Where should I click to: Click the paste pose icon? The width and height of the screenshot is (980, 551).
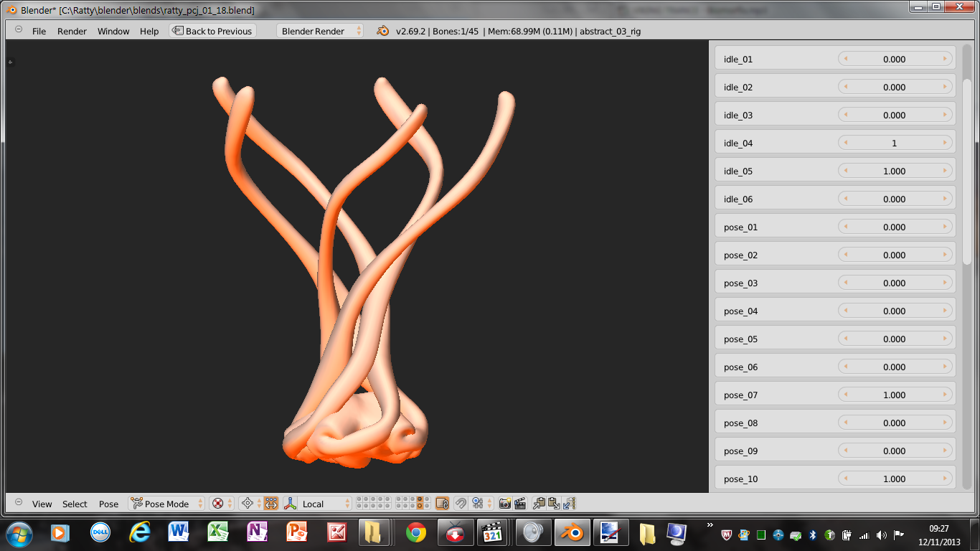[x=554, y=504]
